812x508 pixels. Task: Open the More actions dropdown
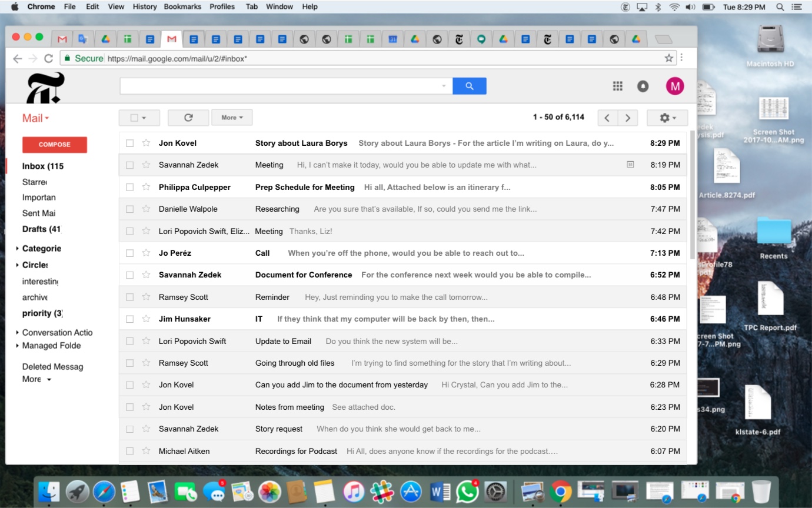(x=232, y=118)
